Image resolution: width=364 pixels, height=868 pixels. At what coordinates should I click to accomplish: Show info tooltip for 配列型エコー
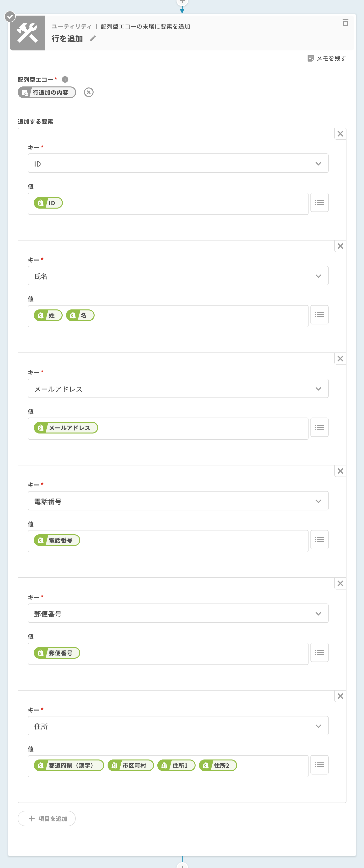(x=65, y=80)
